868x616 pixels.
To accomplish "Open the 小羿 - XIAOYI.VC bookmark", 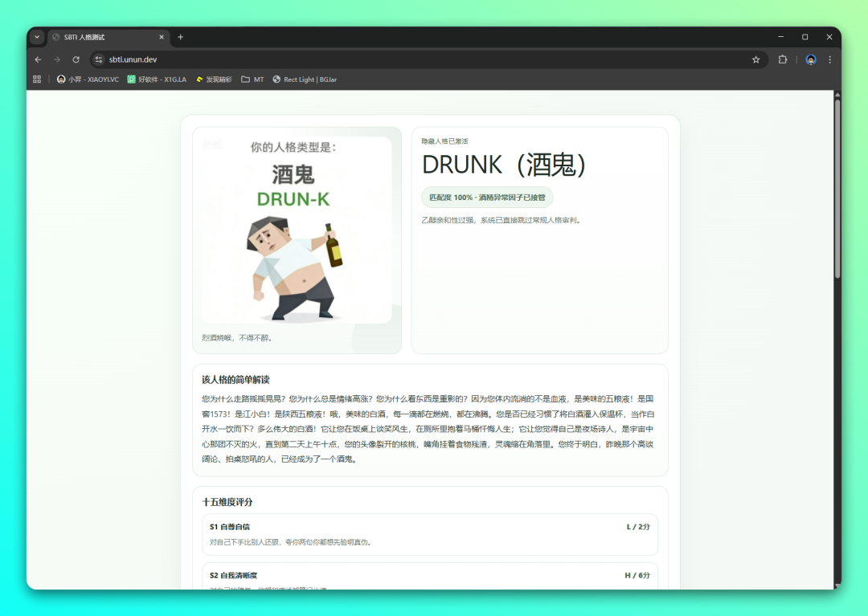I will (x=88, y=80).
